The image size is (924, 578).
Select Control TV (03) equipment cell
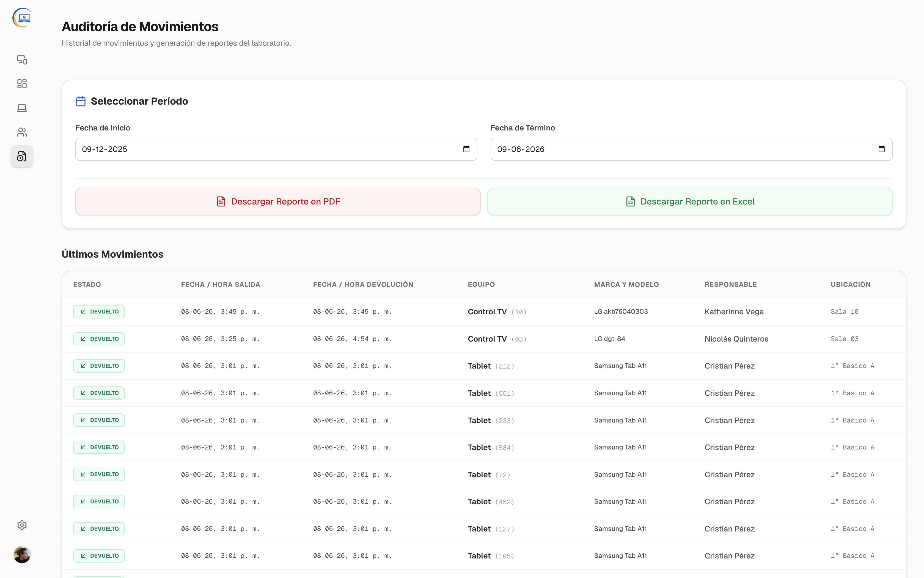(497, 339)
